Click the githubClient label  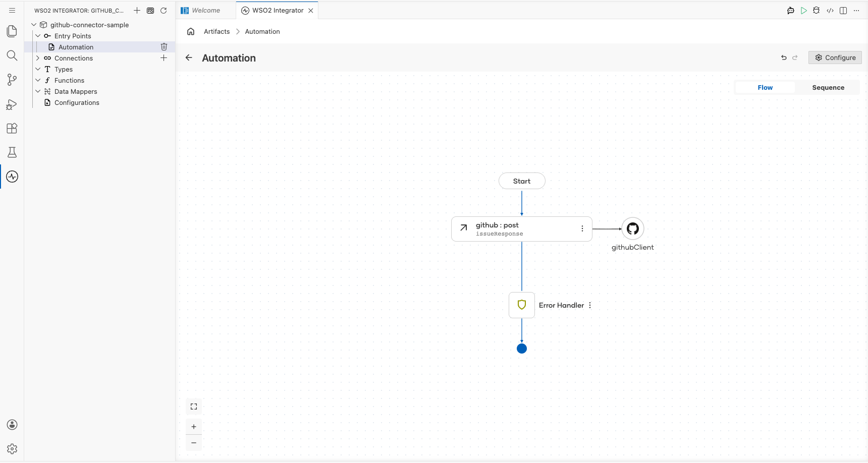tap(633, 247)
